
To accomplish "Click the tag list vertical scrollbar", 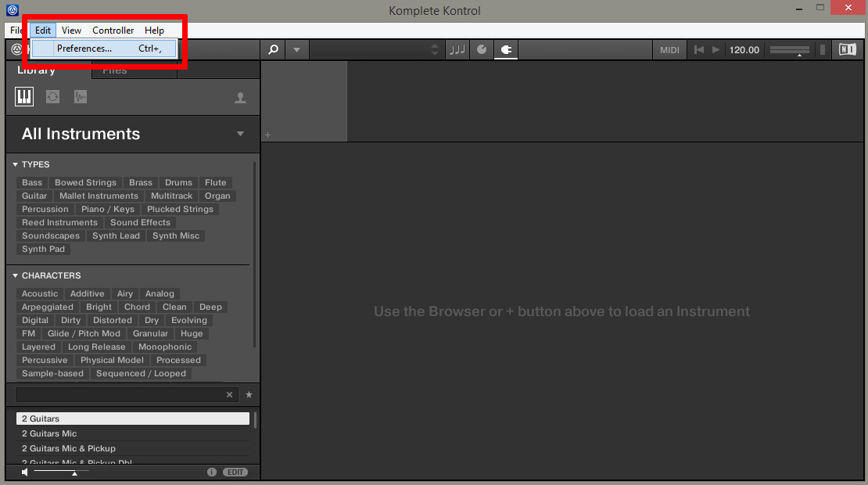I will [255, 255].
